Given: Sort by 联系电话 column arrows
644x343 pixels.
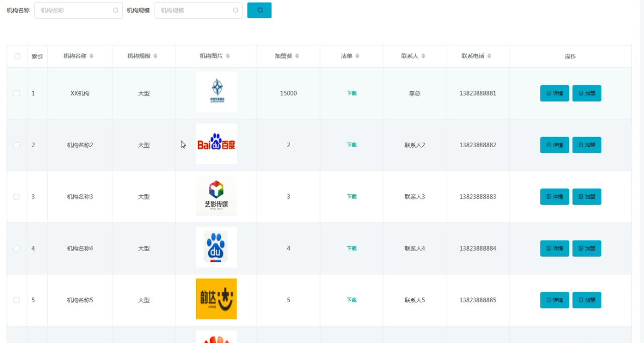Looking at the screenshot, I should 489,56.
